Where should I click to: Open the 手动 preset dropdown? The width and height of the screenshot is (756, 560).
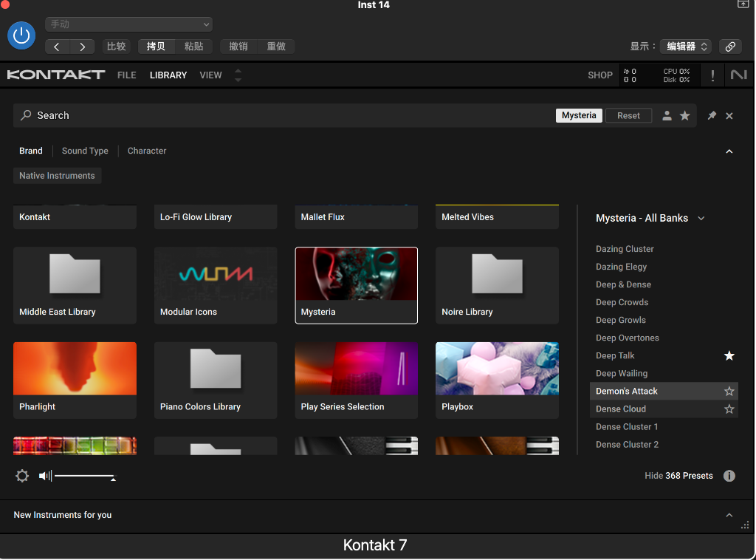[128, 24]
